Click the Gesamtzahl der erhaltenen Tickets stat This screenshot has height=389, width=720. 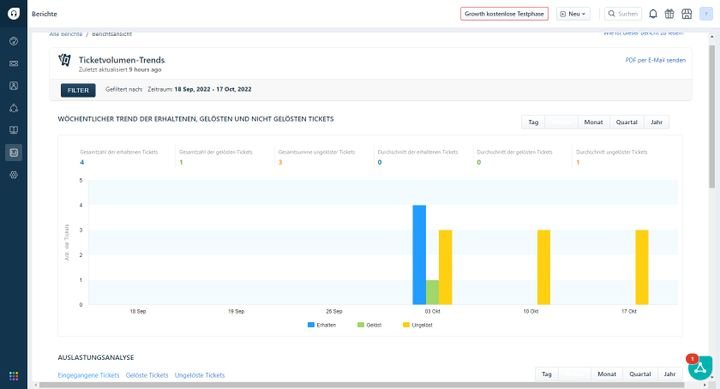point(118,157)
